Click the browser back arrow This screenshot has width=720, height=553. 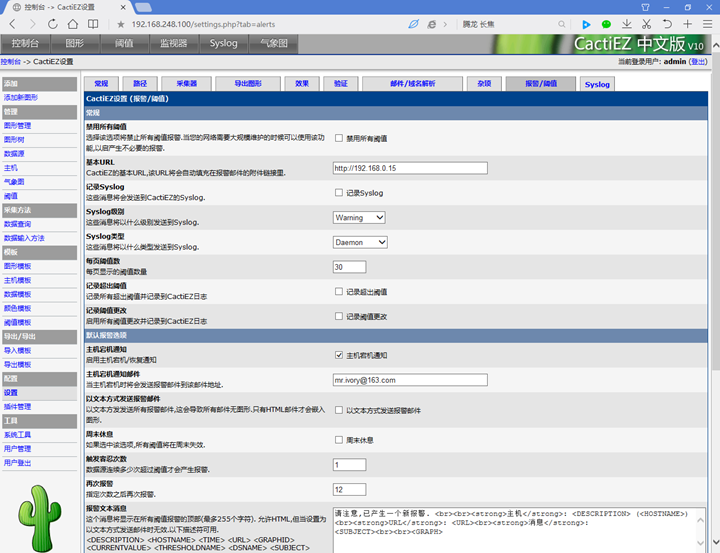click(13, 24)
